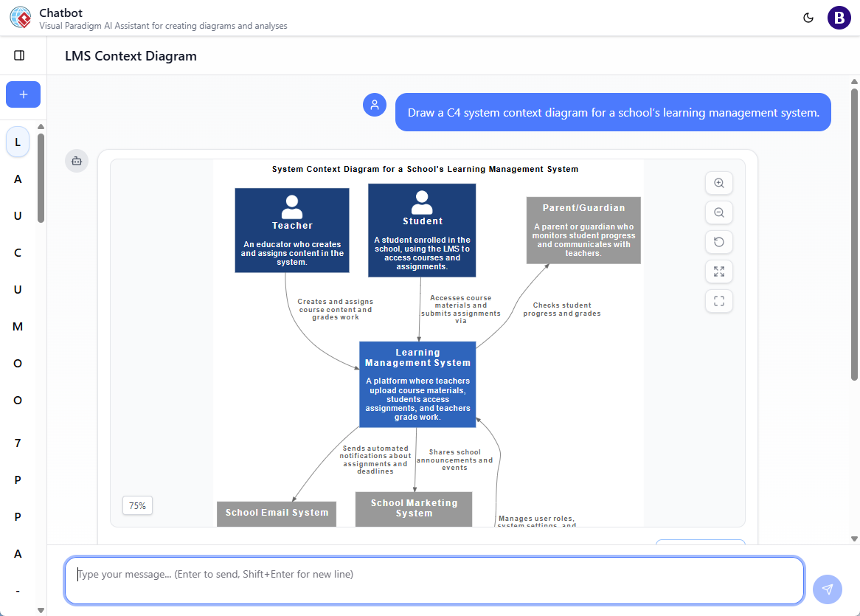The height and width of the screenshot is (616, 860).
Task: Open the conversation labeled 7
Action: point(17,443)
